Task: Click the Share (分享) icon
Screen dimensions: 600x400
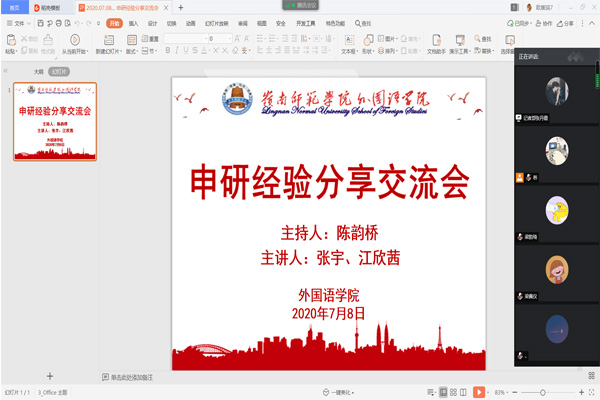Action: 566,21
